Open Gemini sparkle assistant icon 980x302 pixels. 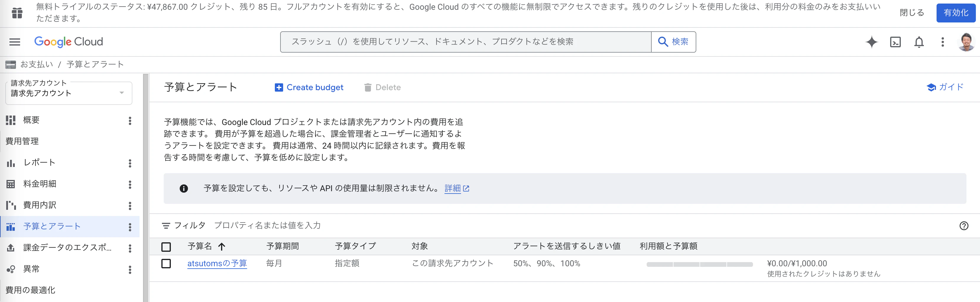872,42
